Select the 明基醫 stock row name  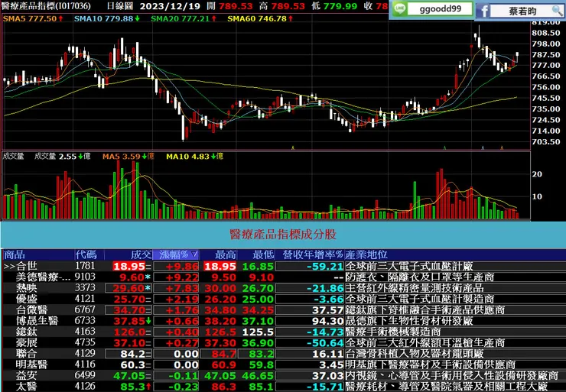coord(32,364)
